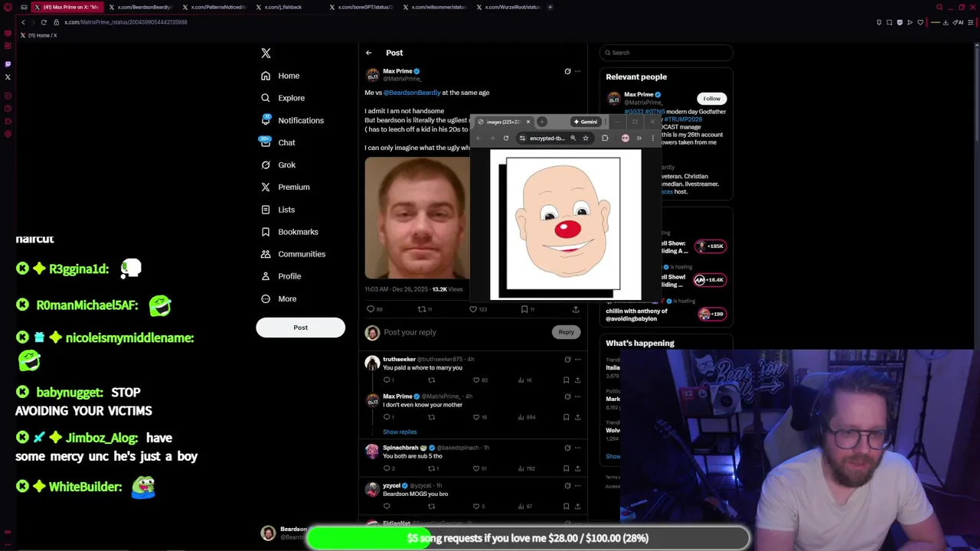The width and height of the screenshot is (980, 551).
Task: Open Chrome popup three-dot menu
Action: tap(653, 139)
